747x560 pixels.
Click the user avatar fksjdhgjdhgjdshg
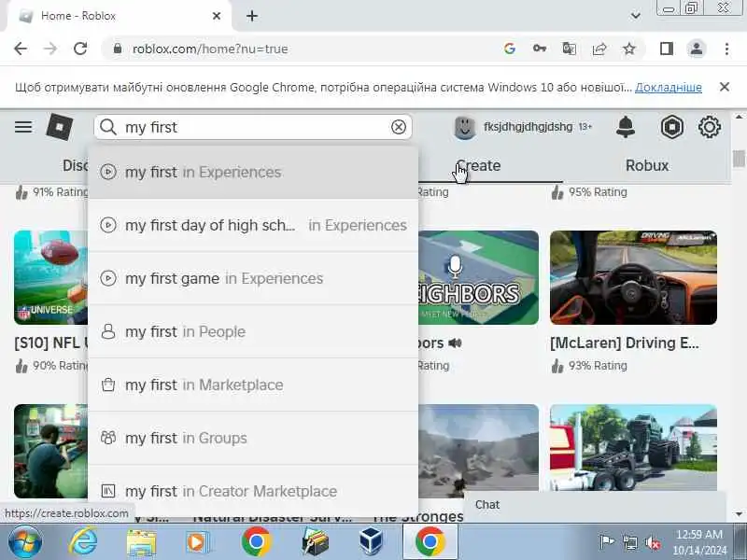(x=464, y=127)
